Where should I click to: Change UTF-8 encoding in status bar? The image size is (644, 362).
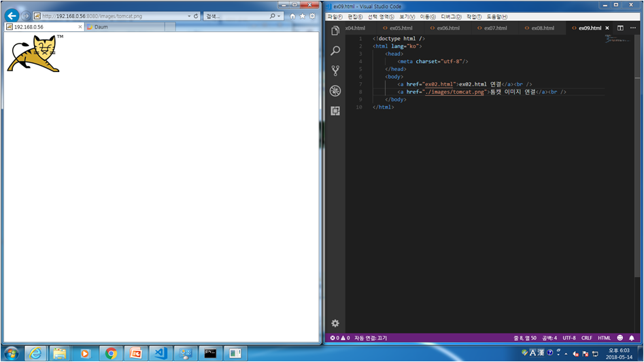569,338
